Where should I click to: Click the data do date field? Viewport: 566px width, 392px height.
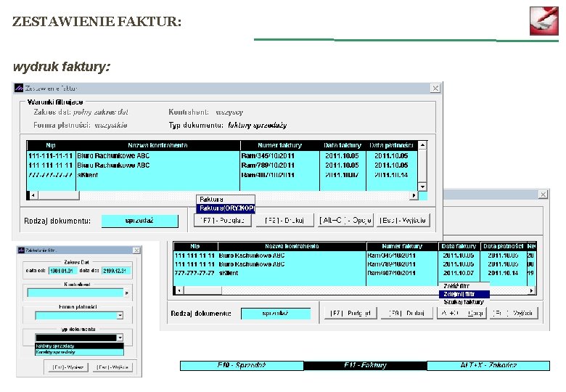pyautogui.click(x=115, y=271)
